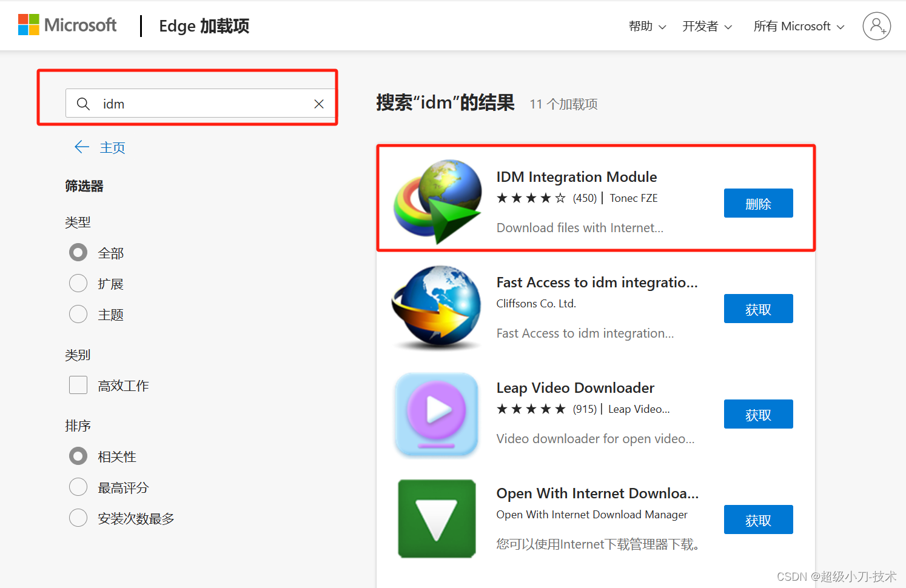
Task: Click the Video downloader for open video... description
Action: point(596,439)
